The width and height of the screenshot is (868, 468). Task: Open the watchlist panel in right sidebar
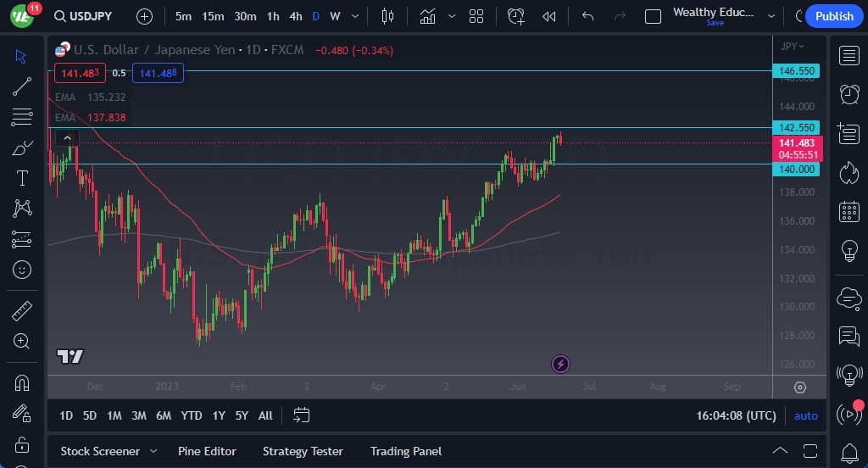[849, 56]
